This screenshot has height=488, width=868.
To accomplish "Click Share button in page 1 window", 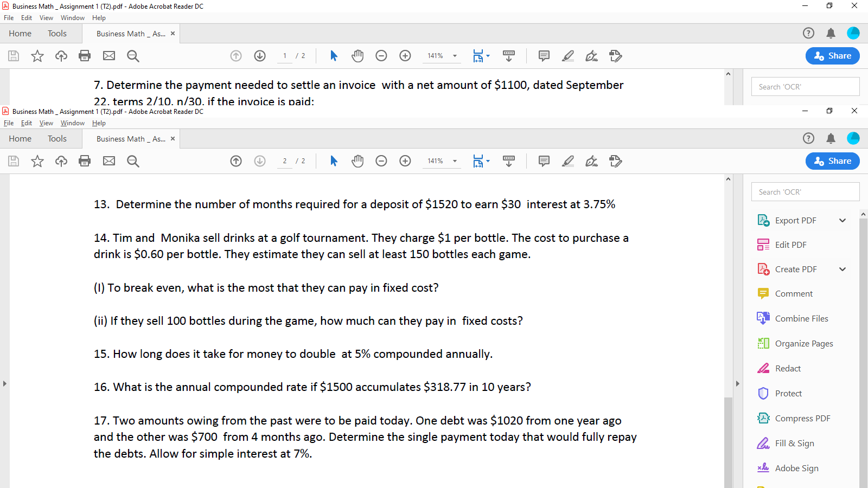I will tap(833, 56).
